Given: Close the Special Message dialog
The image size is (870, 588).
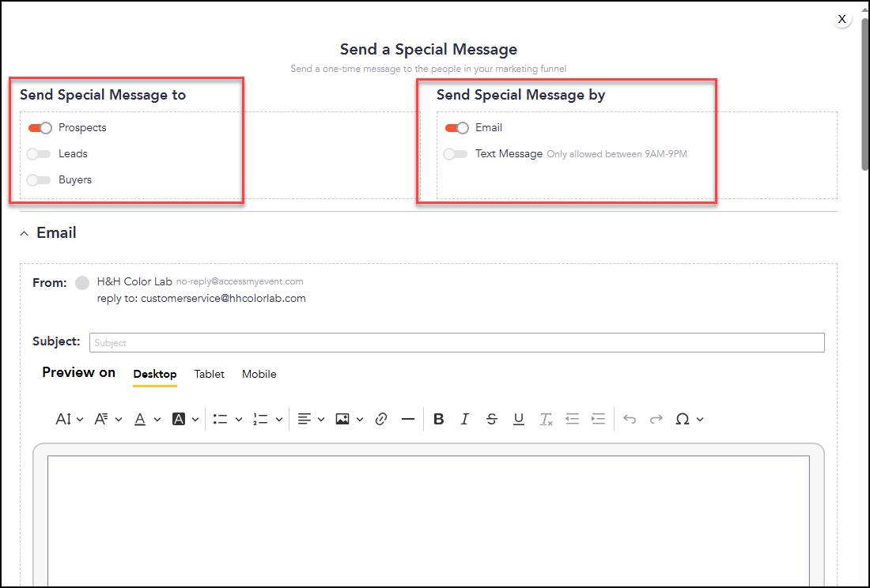Looking at the screenshot, I should click(842, 19).
